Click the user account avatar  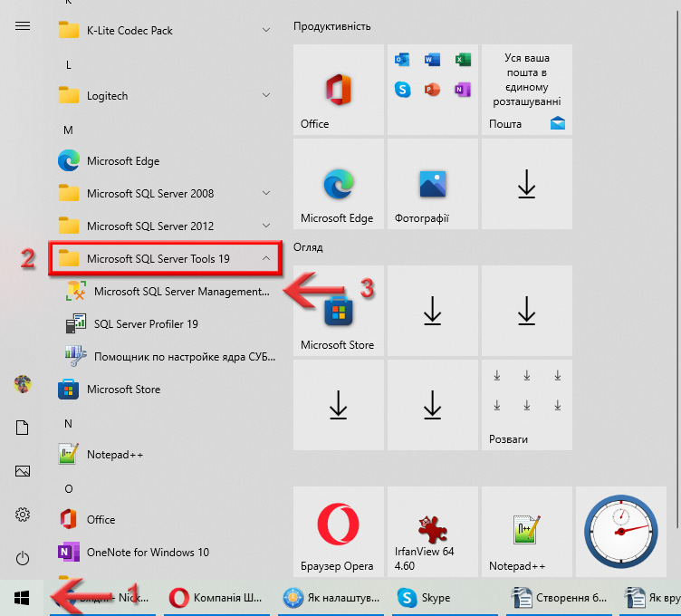click(x=23, y=384)
